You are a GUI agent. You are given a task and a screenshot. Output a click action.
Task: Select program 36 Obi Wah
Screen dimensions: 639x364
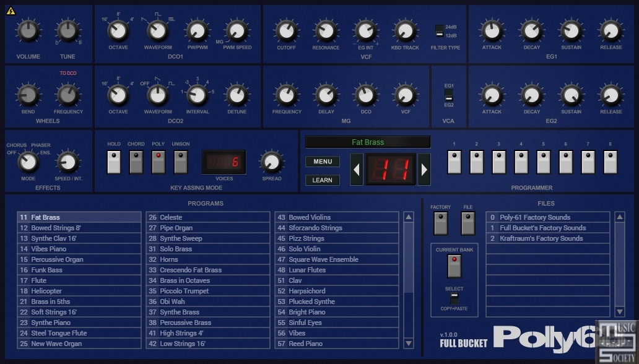pyautogui.click(x=208, y=301)
